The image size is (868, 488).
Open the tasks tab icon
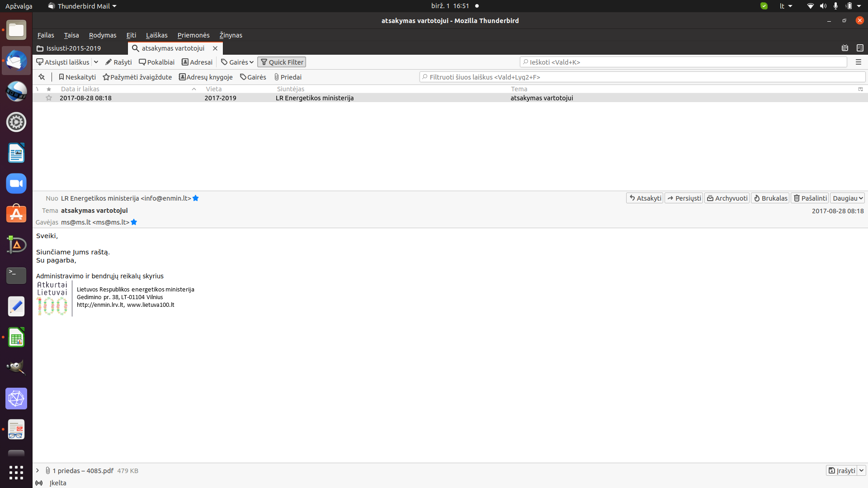[x=860, y=48]
